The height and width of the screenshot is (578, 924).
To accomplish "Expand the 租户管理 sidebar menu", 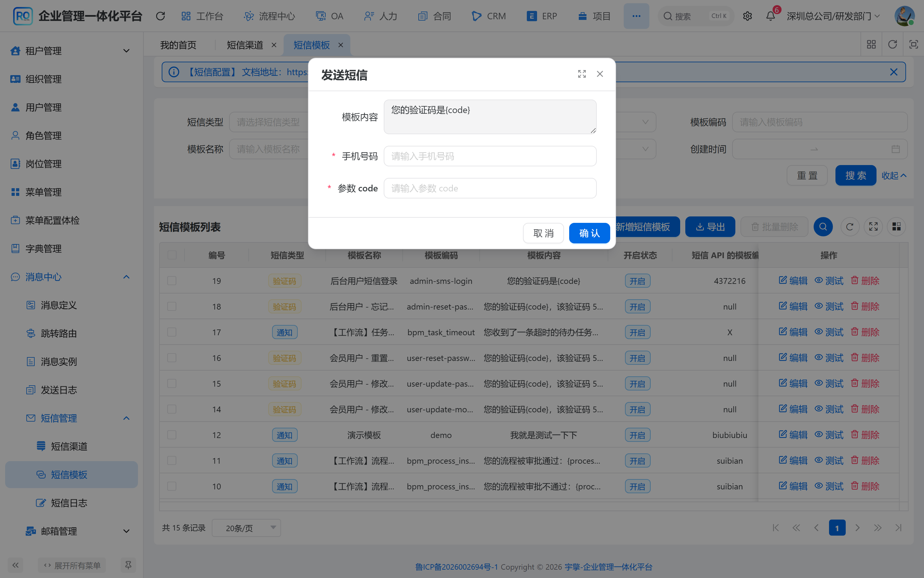I will [x=72, y=50].
